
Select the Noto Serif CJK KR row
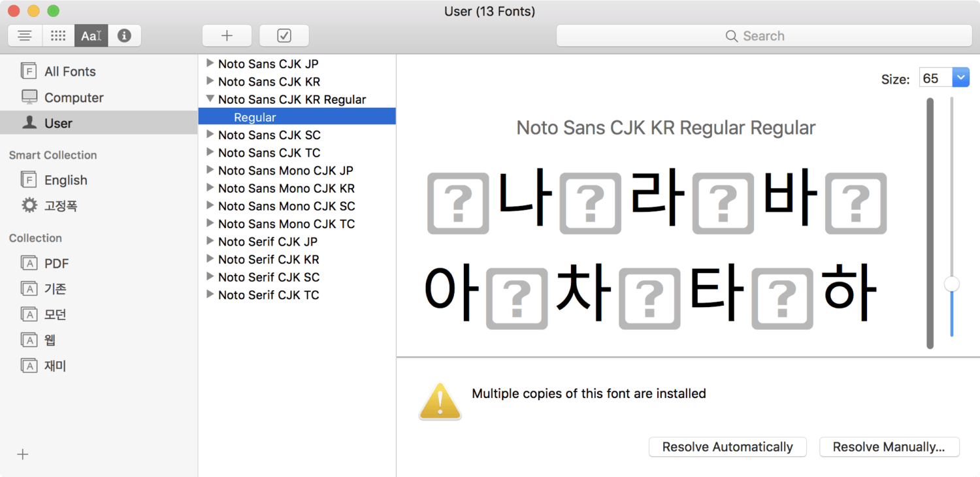[297, 259]
